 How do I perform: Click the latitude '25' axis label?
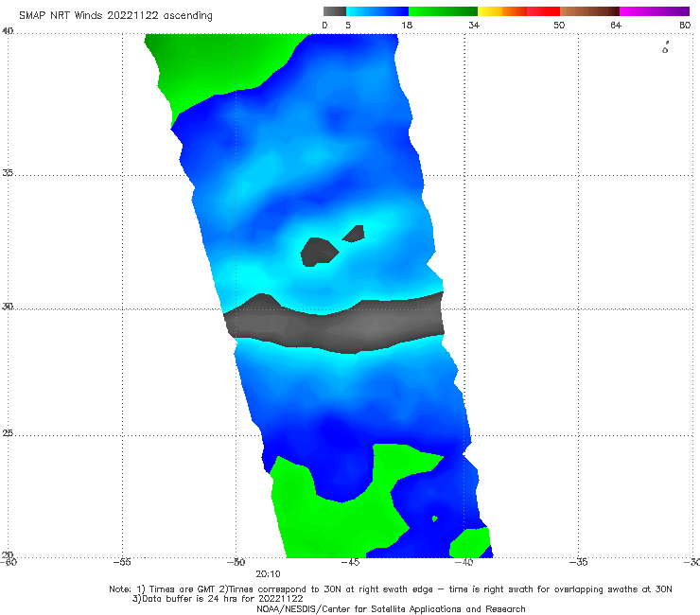tap(8, 433)
